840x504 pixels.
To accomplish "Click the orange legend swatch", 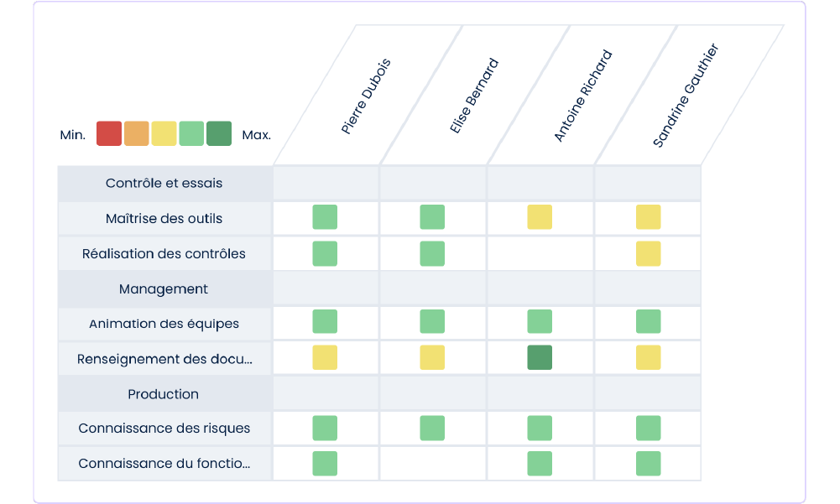I will [x=137, y=133].
